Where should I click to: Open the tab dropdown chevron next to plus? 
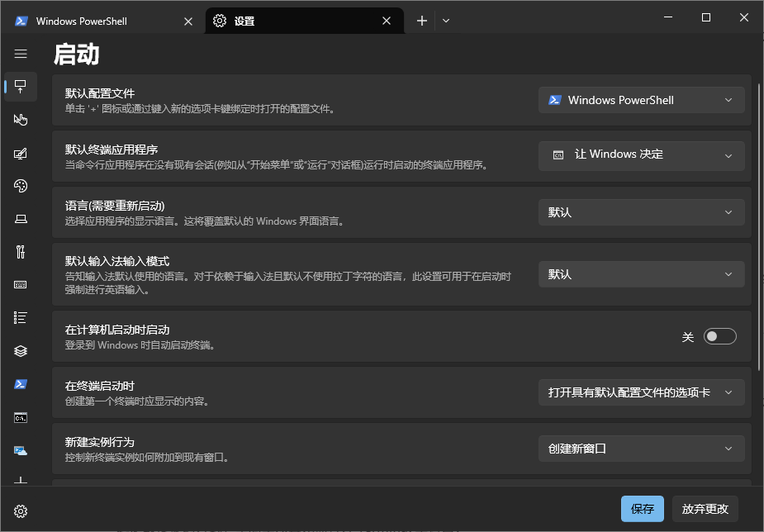click(x=445, y=21)
